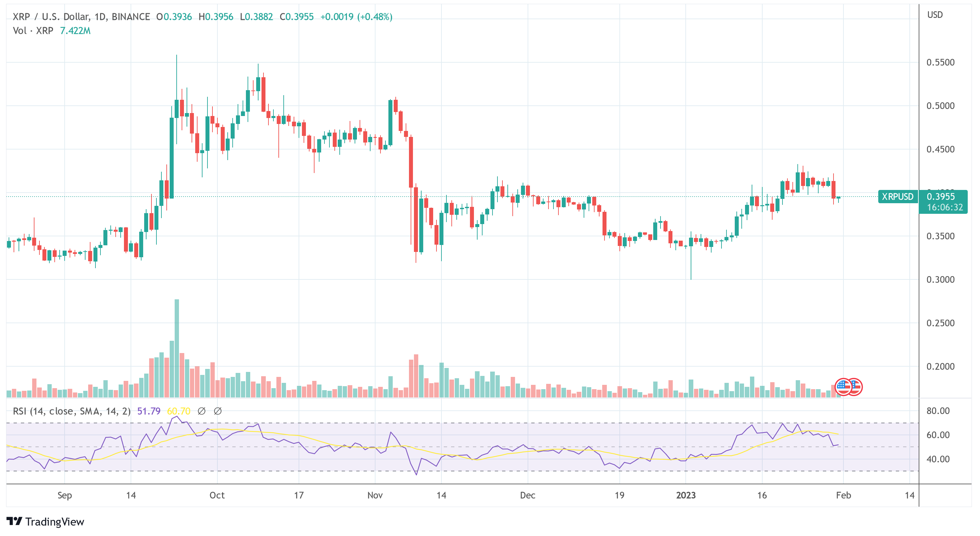The height and width of the screenshot is (536, 980).
Task: Click the Sep label on time axis
Action: click(x=65, y=495)
